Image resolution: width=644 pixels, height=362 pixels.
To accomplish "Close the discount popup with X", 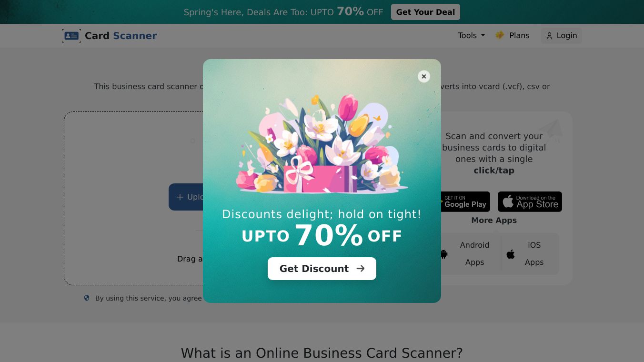I will coord(424,77).
